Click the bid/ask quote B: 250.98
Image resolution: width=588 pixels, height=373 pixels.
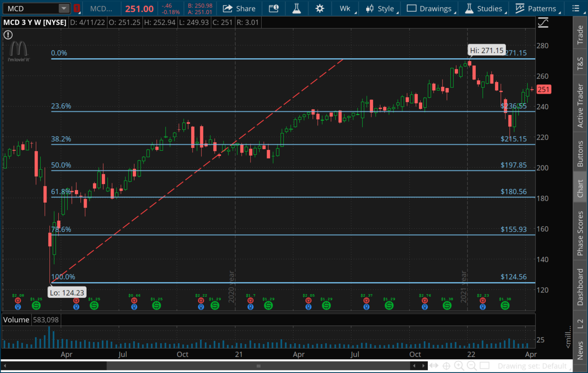199,5
